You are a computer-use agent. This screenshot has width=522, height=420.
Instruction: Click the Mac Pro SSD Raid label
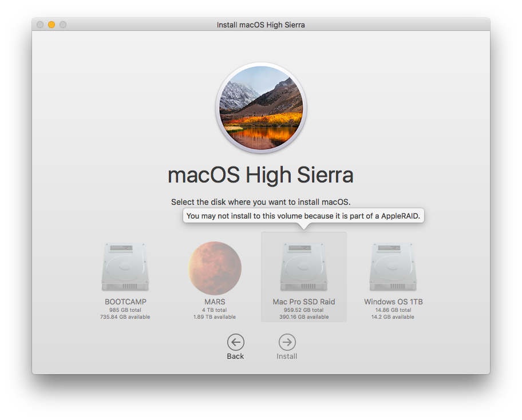coord(304,302)
